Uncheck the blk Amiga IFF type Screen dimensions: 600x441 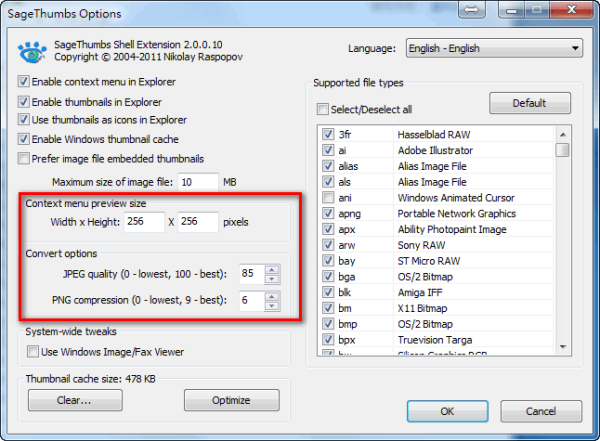coord(328,292)
